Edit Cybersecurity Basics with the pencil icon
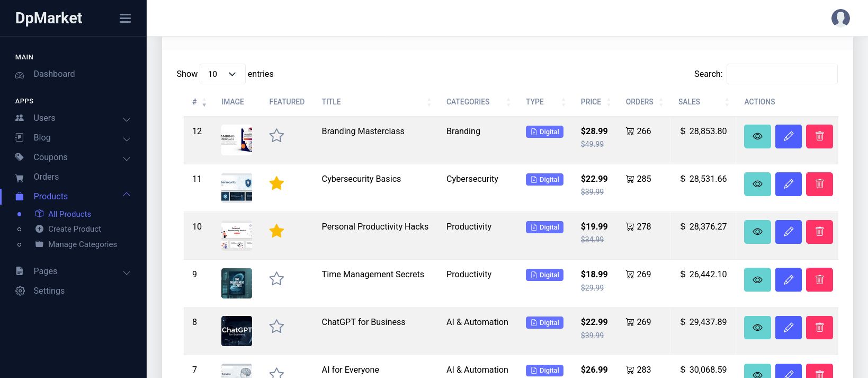Screen dimensions: 868x378 tap(788, 184)
